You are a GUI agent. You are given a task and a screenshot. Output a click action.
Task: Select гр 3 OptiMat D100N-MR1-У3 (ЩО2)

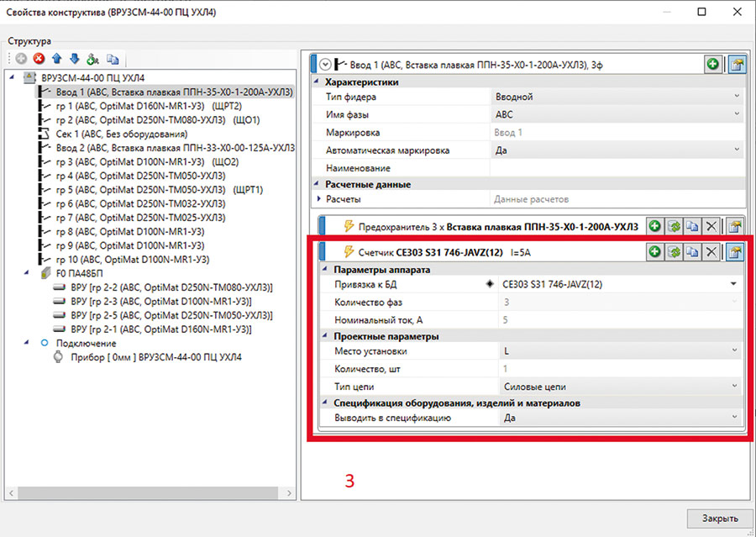pos(147,161)
